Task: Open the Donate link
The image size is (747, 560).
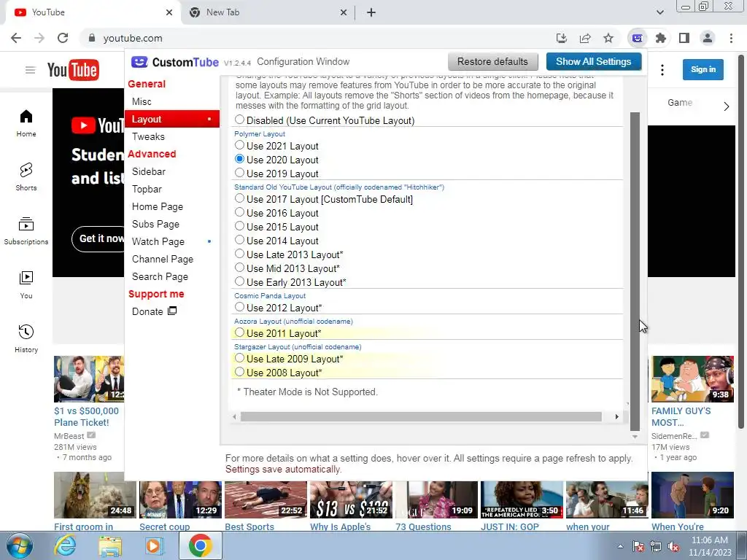Action: click(154, 311)
